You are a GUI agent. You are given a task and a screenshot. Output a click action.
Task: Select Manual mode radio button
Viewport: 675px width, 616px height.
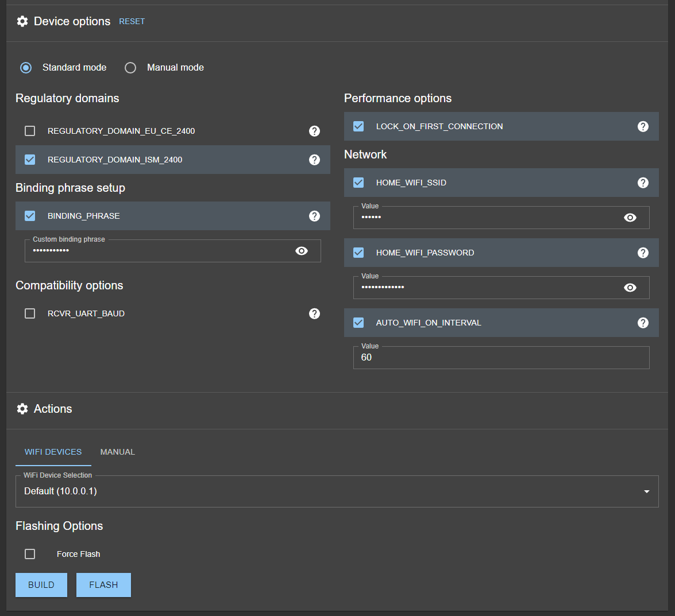(130, 68)
